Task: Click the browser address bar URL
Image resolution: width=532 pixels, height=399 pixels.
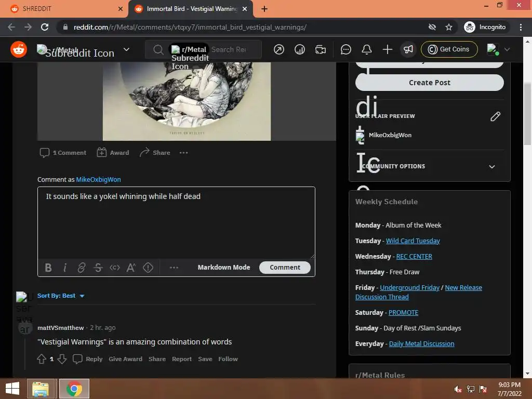Action: 190,27
